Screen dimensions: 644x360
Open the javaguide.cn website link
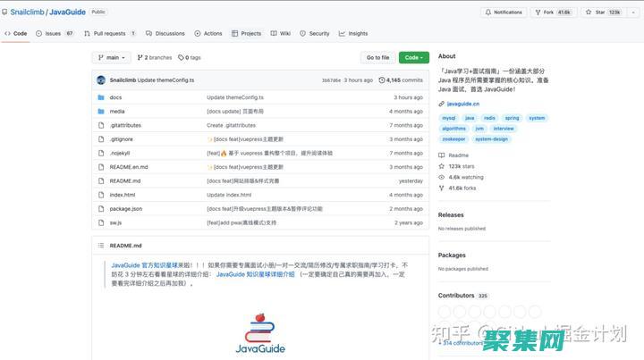[462, 104]
